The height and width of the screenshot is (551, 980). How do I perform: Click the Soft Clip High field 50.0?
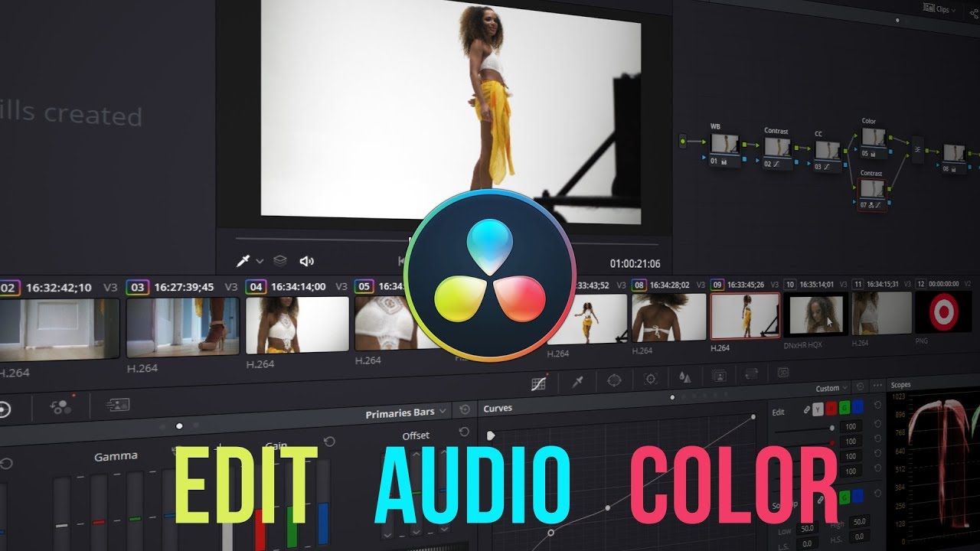(x=858, y=523)
